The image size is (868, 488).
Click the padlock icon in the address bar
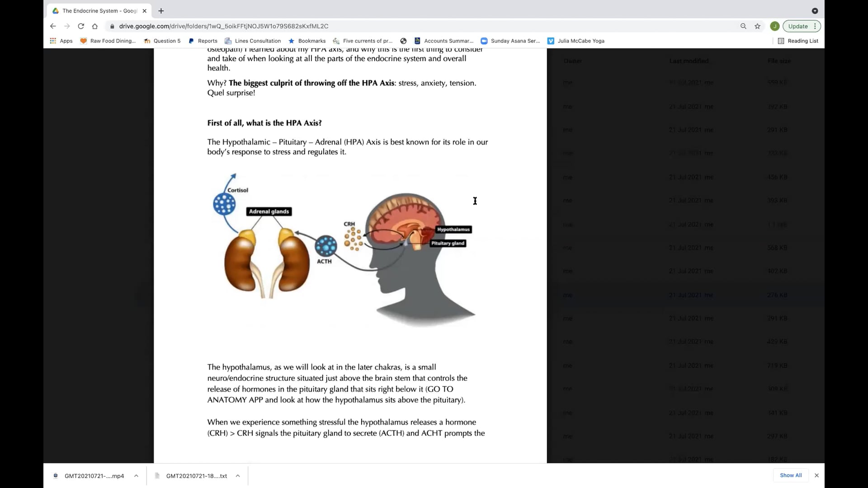pyautogui.click(x=112, y=26)
